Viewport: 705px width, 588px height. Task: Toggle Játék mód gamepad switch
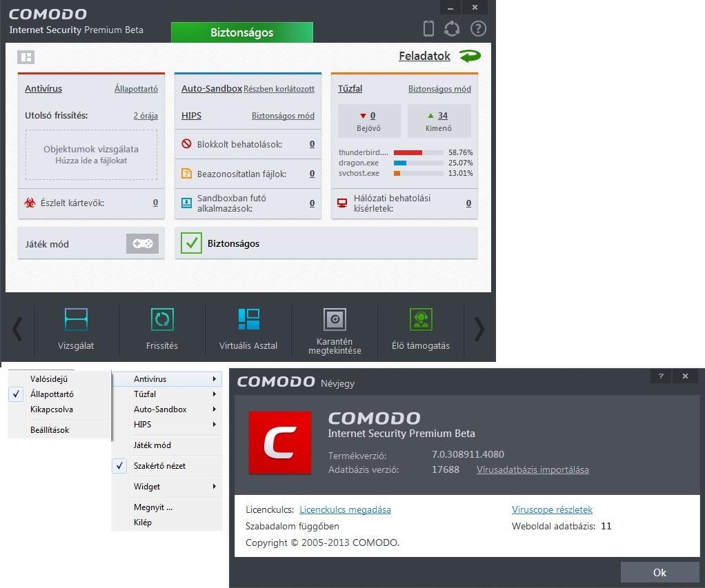tap(143, 243)
